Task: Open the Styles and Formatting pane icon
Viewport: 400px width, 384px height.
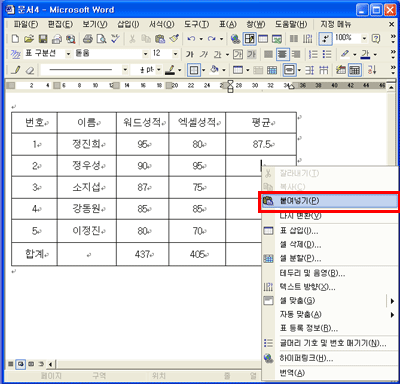Action: [x=15, y=54]
